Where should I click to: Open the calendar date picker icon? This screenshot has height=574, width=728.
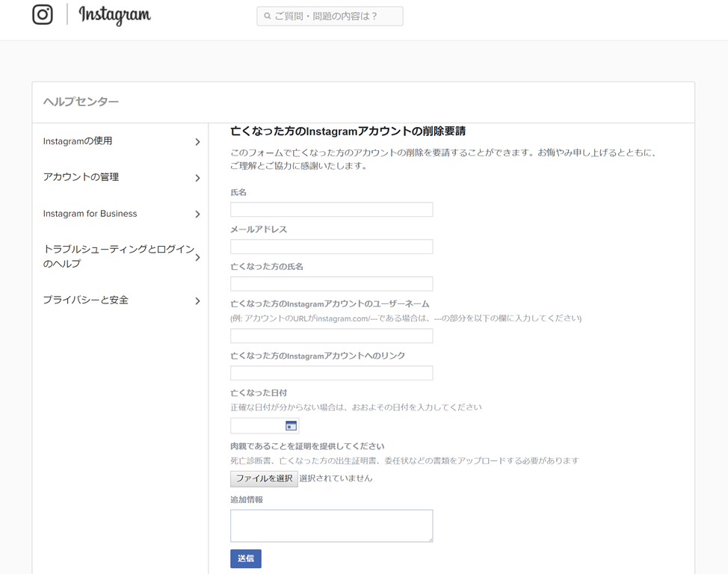click(291, 426)
